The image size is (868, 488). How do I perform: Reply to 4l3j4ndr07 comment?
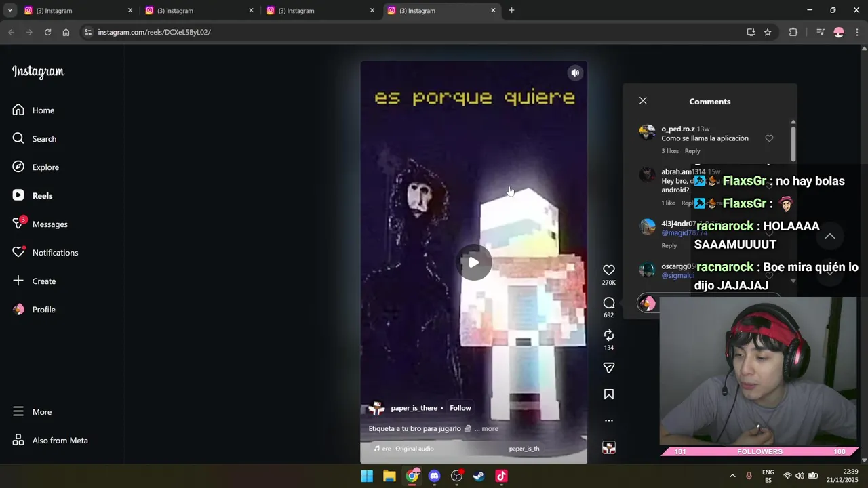tap(669, 246)
